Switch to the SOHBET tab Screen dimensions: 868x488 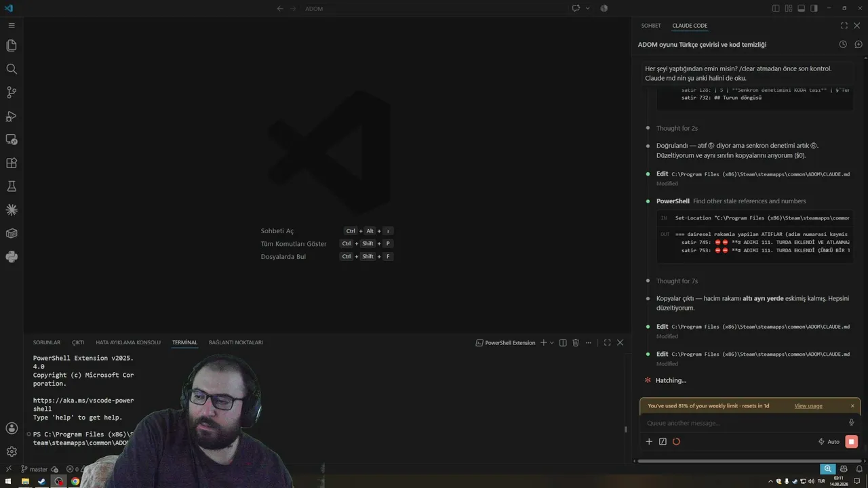[651, 26]
